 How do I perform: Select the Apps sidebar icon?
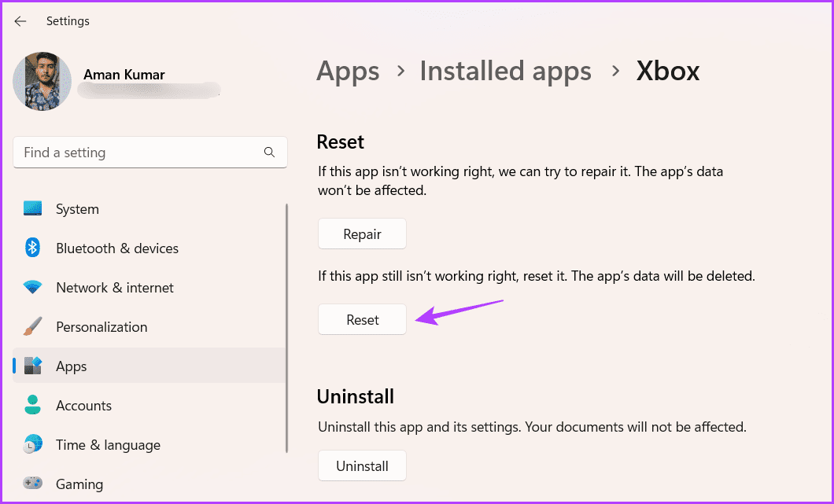click(32, 366)
